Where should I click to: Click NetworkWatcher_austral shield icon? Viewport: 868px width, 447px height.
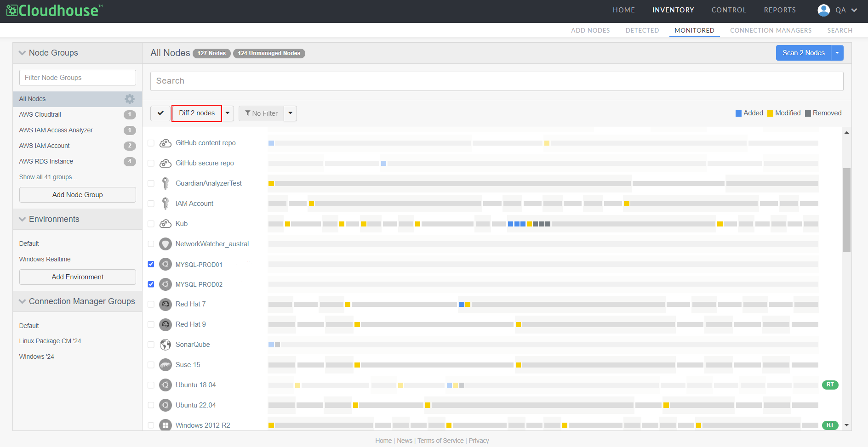pos(166,244)
